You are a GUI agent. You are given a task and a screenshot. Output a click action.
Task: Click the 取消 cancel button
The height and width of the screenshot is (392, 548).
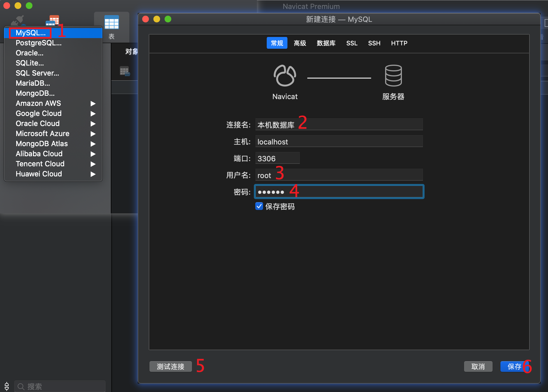(x=478, y=367)
